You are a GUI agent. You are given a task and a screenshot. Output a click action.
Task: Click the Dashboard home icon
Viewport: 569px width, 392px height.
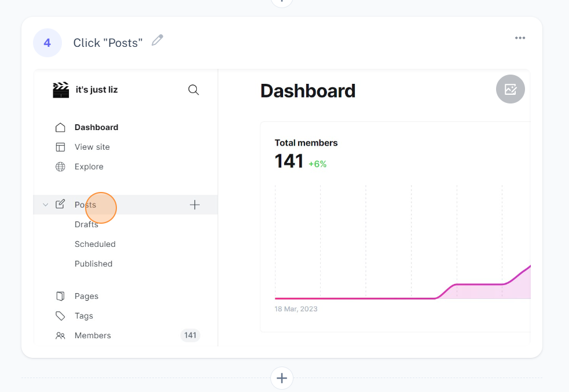60,128
